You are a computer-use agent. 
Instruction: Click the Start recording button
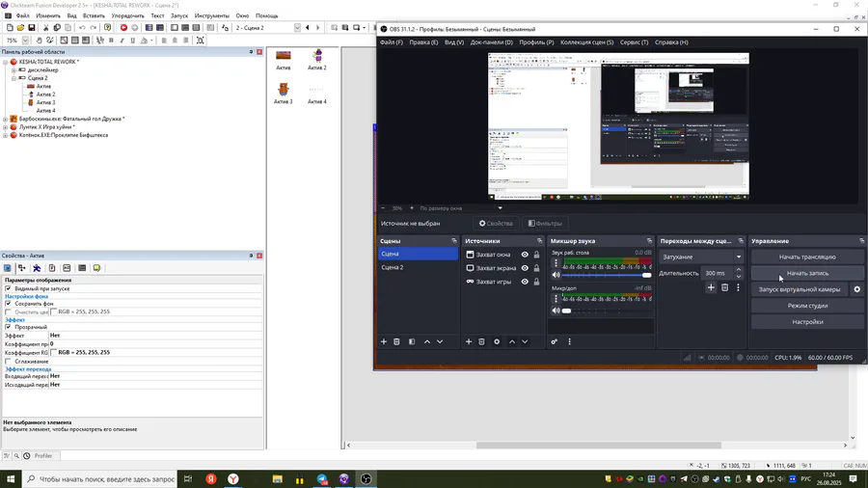pyautogui.click(x=807, y=273)
